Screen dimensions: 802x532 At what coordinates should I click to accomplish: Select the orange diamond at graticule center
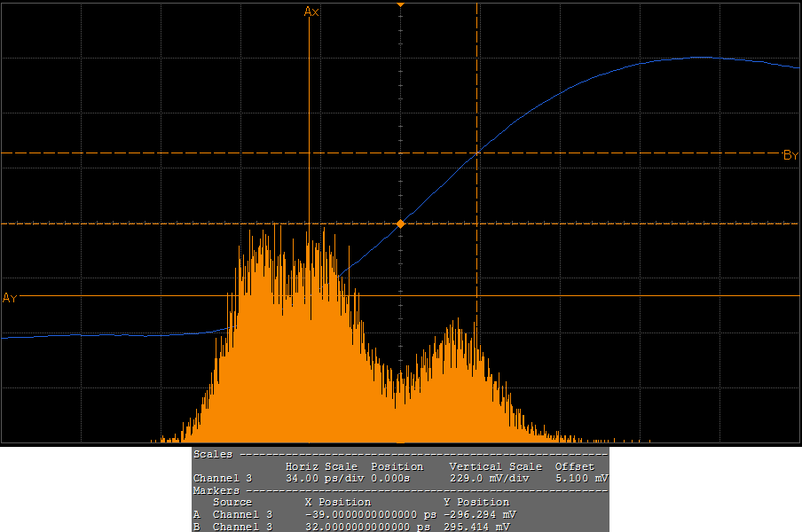401,224
